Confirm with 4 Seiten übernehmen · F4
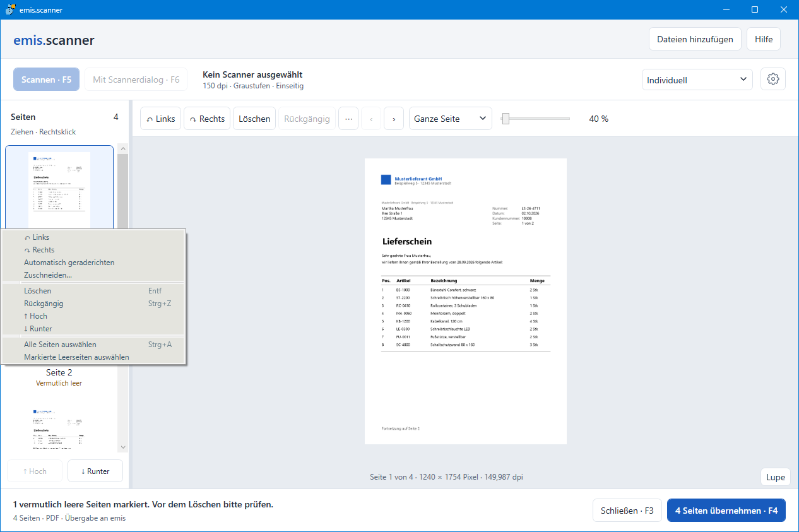799x532 pixels. (x=726, y=511)
